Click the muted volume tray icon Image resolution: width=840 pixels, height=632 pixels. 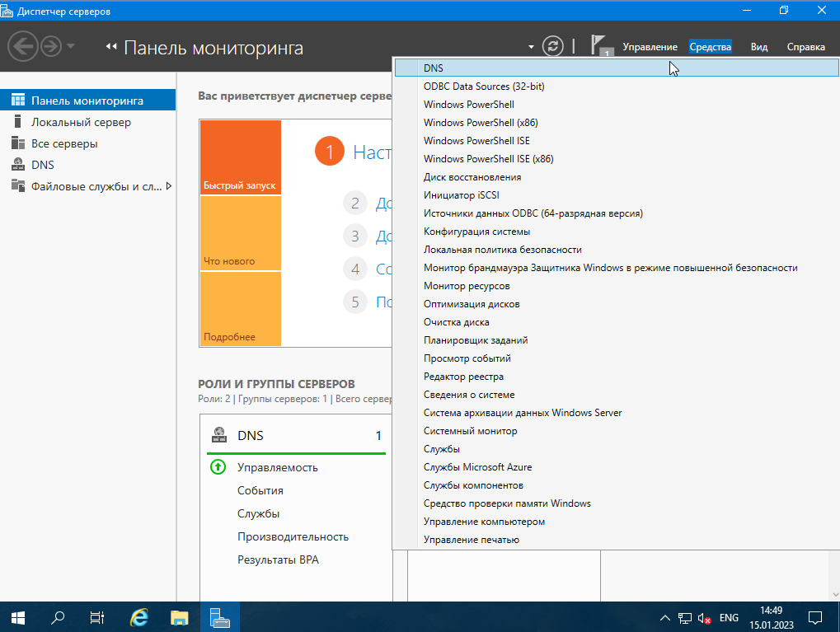pyautogui.click(x=705, y=619)
